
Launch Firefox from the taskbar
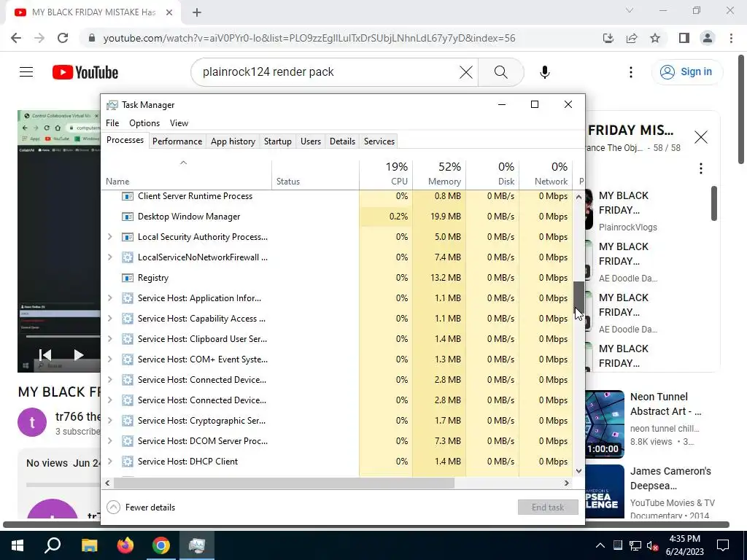pyautogui.click(x=125, y=545)
